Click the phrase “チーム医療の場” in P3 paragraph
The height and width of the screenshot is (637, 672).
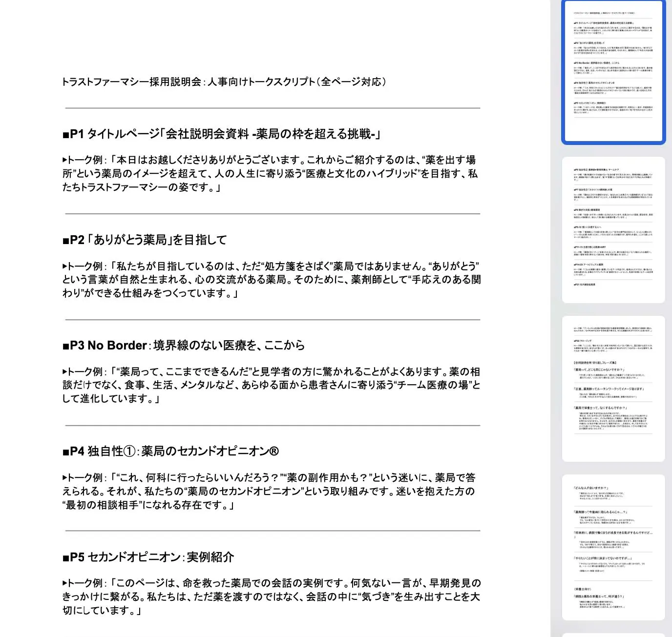433,385
